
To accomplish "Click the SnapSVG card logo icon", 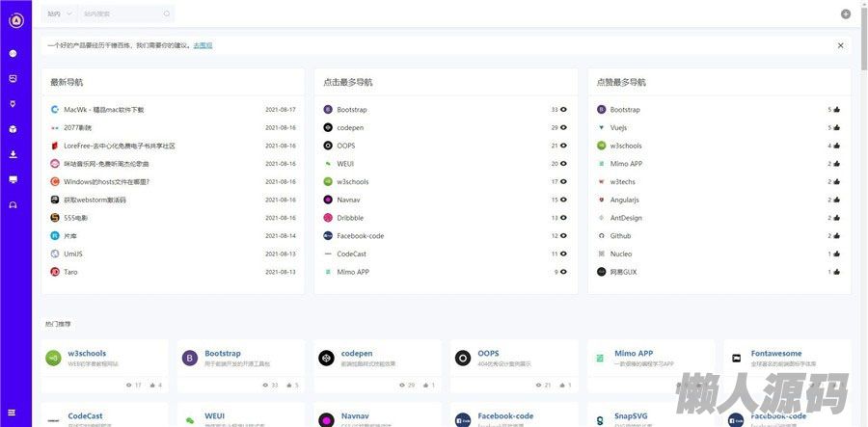I will tap(600, 421).
